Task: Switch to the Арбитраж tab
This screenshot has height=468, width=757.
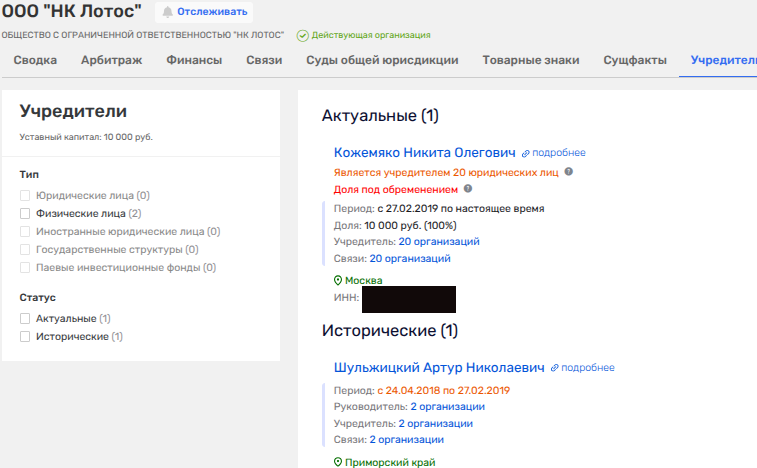Action: pos(111,60)
